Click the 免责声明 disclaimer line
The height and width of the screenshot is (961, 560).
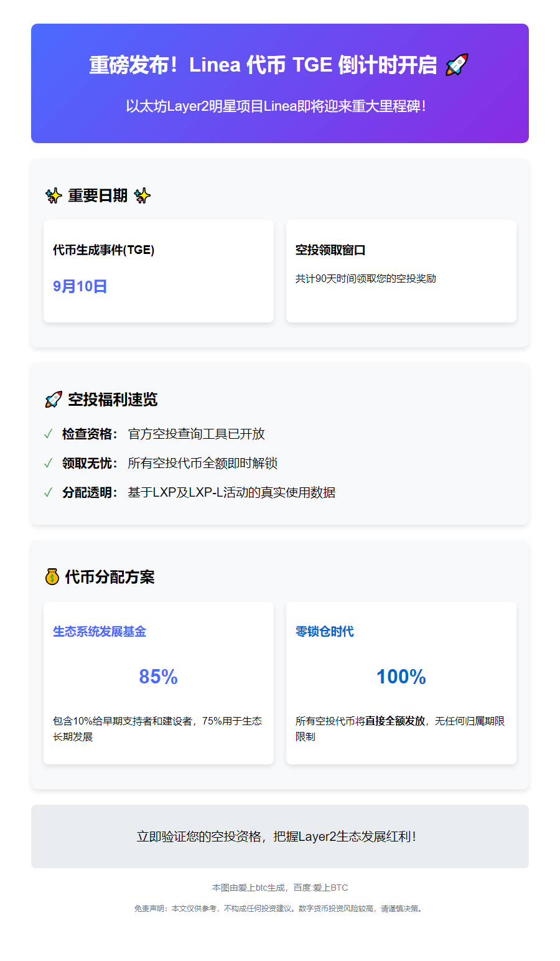279,909
